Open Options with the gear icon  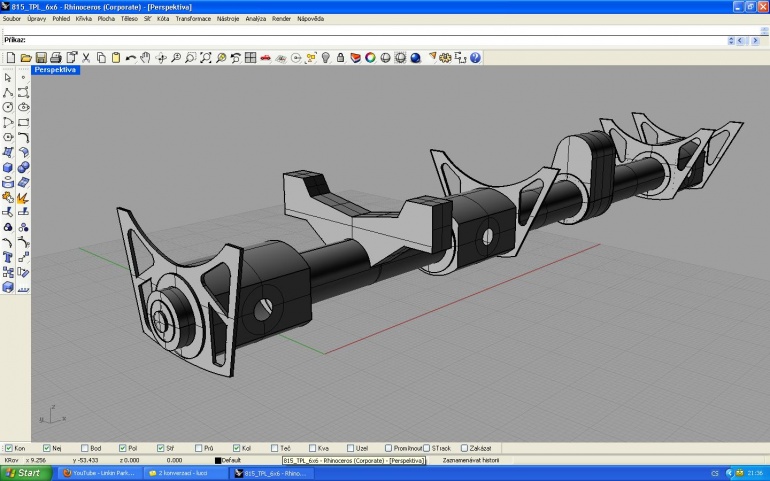coord(445,58)
